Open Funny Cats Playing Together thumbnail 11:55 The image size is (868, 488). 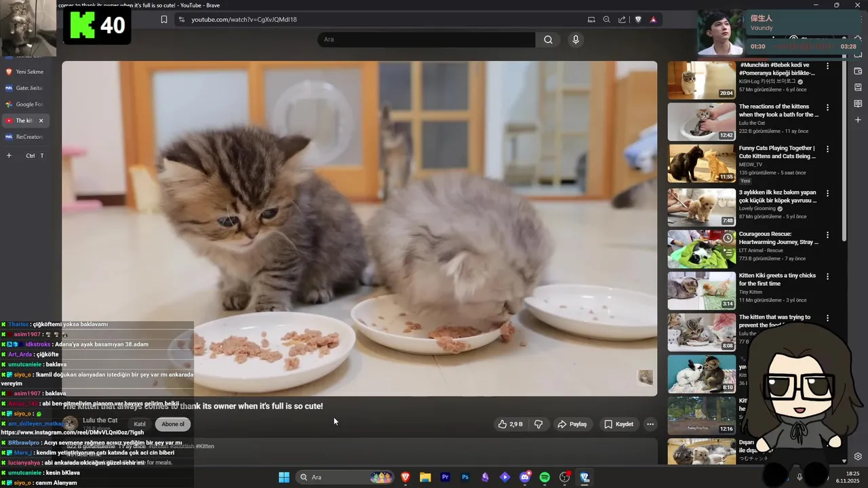[x=702, y=163]
